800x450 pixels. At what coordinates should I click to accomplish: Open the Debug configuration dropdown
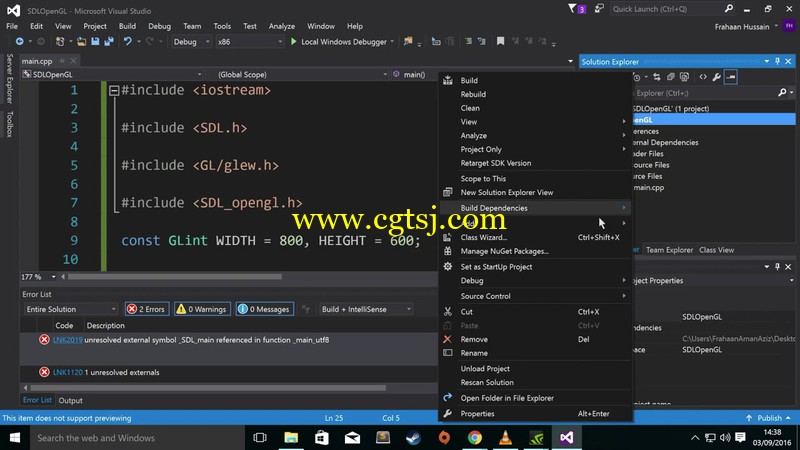pyautogui.click(x=191, y=42)
